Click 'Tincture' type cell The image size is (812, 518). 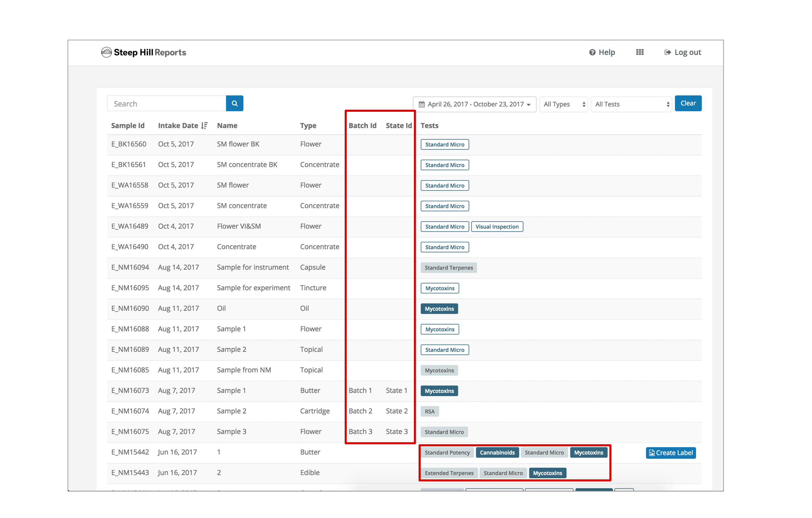coord(313,288)
